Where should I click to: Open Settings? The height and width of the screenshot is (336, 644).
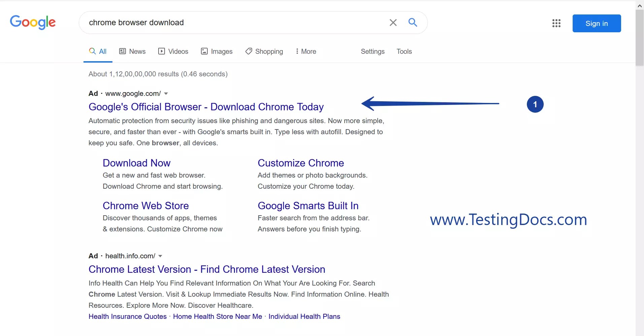372,51
